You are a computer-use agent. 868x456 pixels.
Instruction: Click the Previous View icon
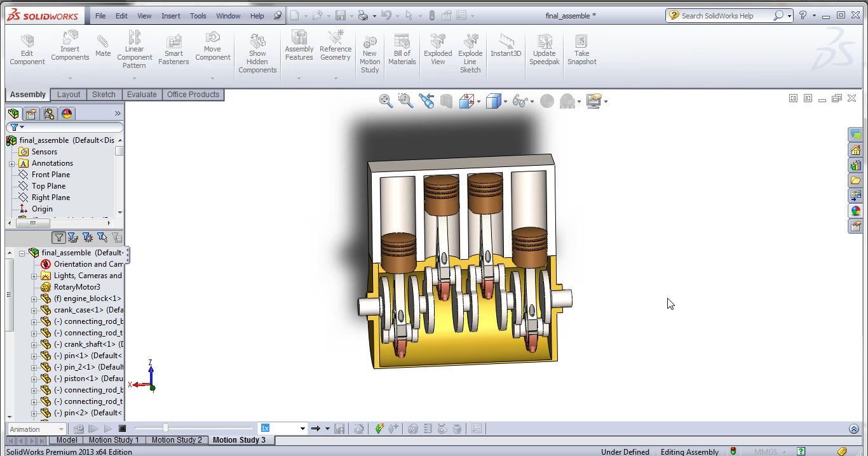click(426, 101)
